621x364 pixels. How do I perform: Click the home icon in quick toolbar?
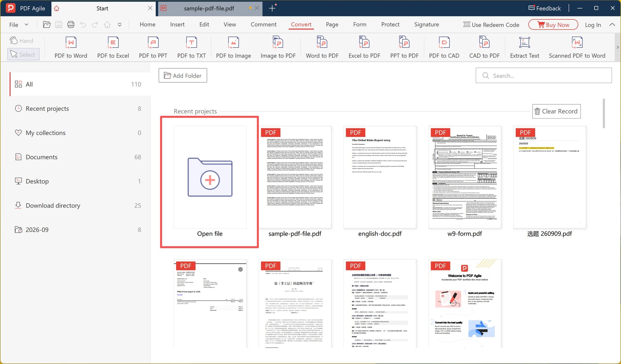tap(107, 25)
